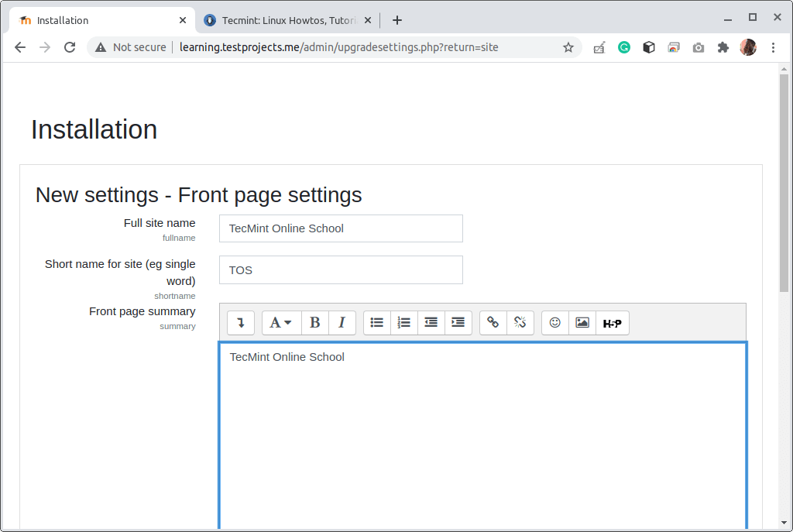Viewport: 793px width, 532px height.
Task: Close the Tecmint tab
Action: (x=368, y=20)
